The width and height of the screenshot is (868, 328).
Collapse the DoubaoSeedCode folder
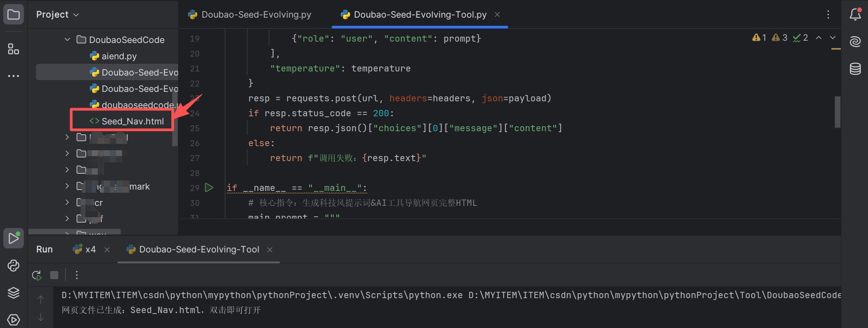67,40
